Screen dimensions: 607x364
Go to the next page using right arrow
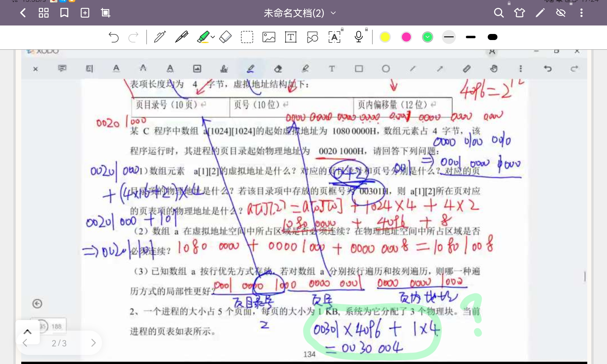(93, 343)
